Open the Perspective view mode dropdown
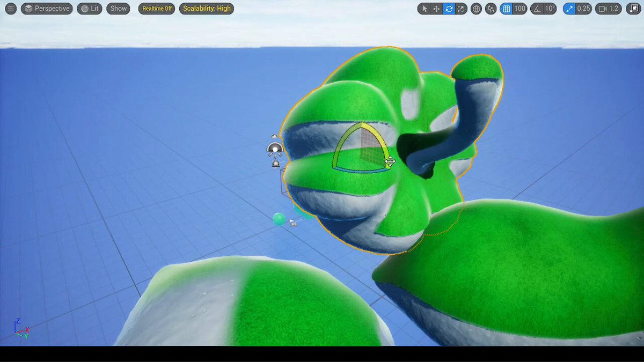 pyautogui.click(x=47, y=9)
